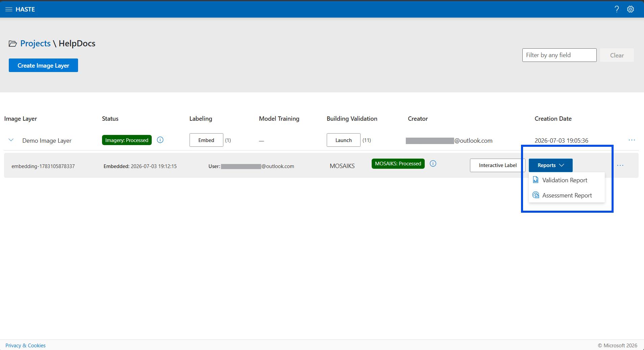The height and width of the screenshot is (350, 644).
Task: Open Privacy & Cookies link
Action: click(x=25, y=345)
